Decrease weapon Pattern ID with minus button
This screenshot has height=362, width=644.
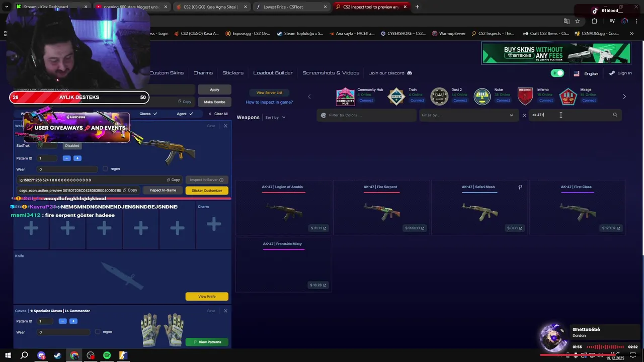[x=66, y=158]
